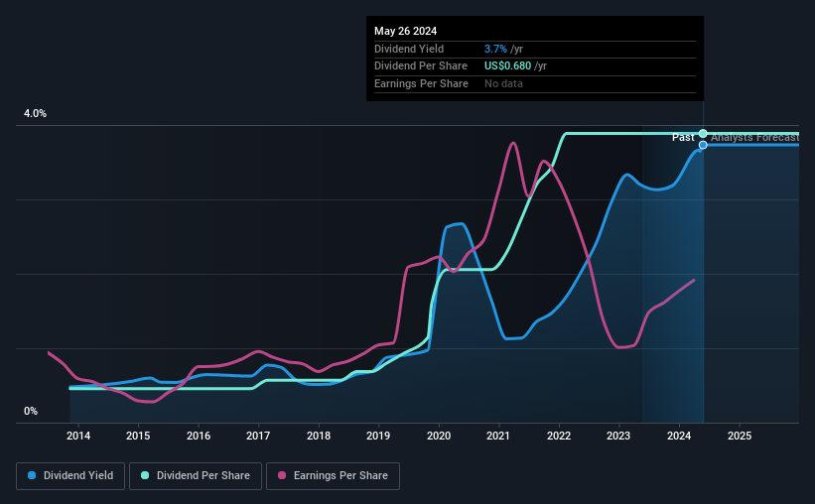
Task: Click the blue Dividend Yield legend dot
Action: [x=32, y=475]
